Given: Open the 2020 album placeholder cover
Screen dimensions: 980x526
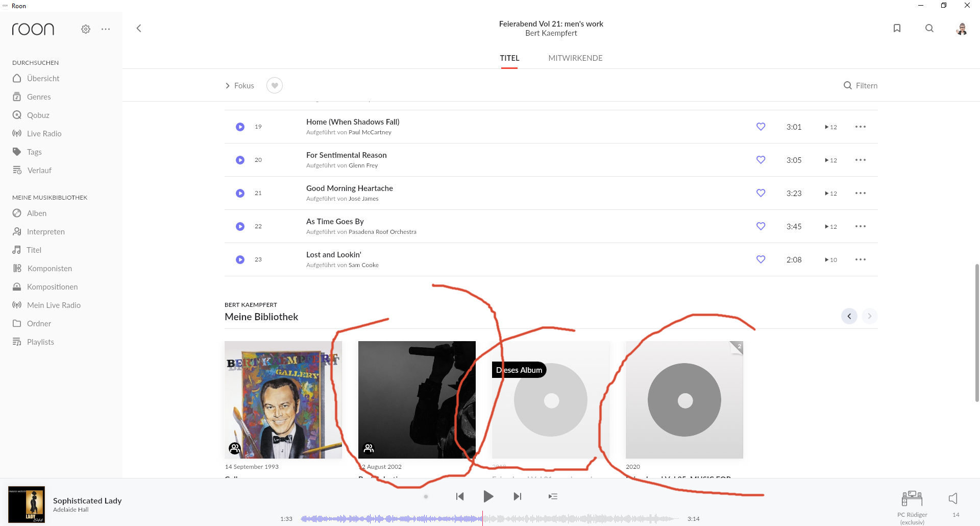Looking at the screenshot, I should (684, 400).
